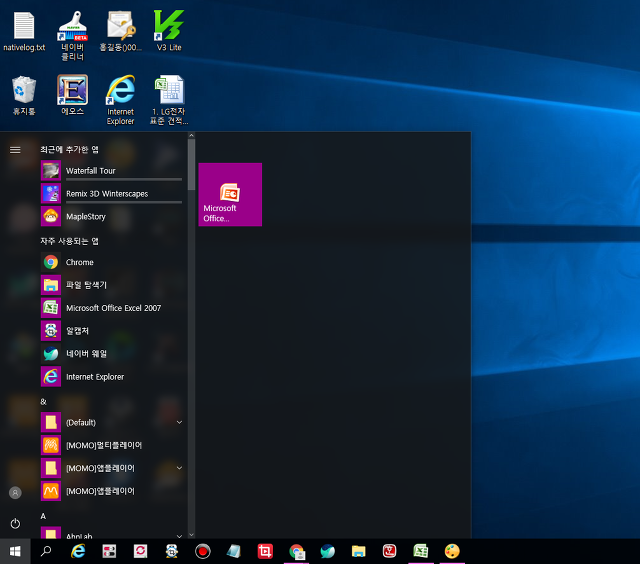Click the 자주 사용되는 앱 heading
The width and height of the screenshot is (640, 564).
[x=69, y=241]
